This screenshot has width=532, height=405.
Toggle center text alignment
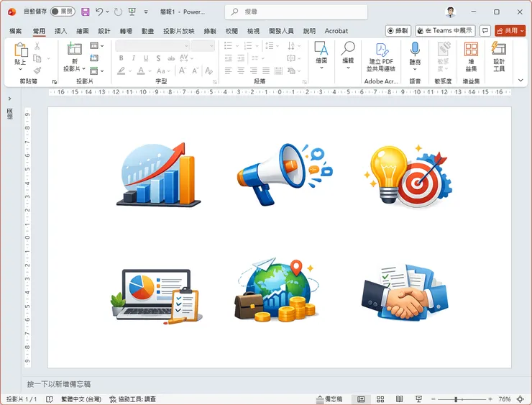[241, 70]
